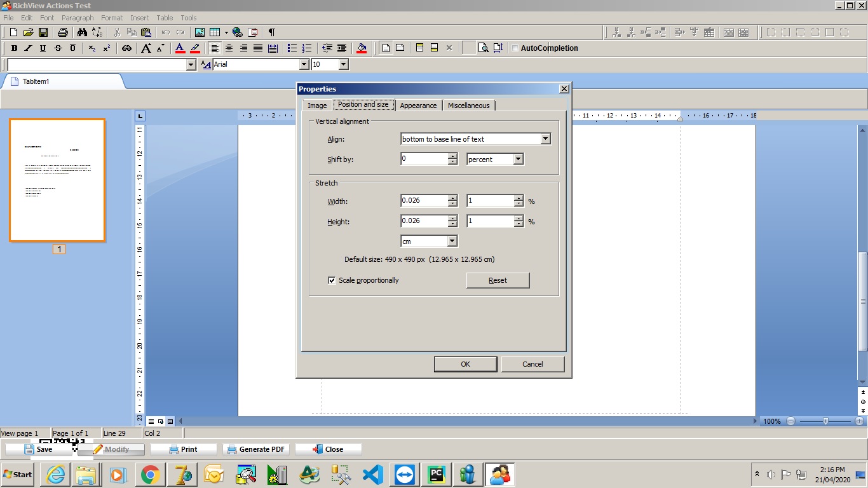Viewport: 868px width, 488px height.
Task: Click the Generate PDF button
Action: coord(256,449)
